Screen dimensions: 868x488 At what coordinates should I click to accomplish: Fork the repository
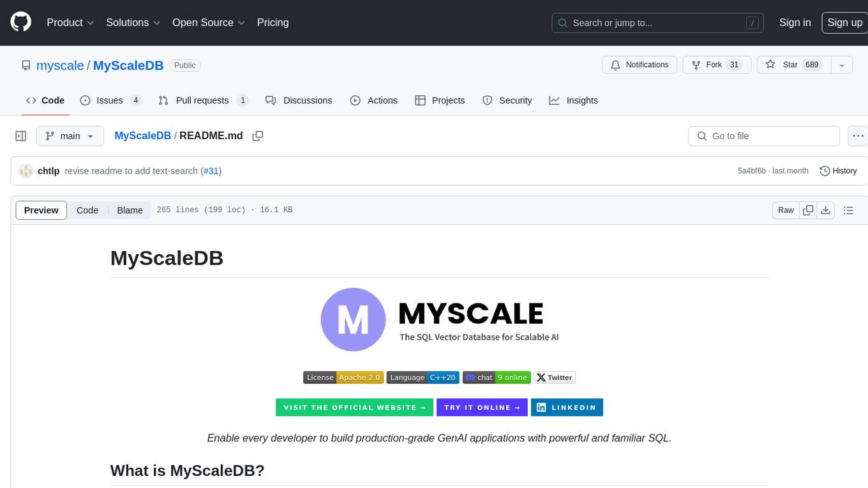(x=717, y=65)
